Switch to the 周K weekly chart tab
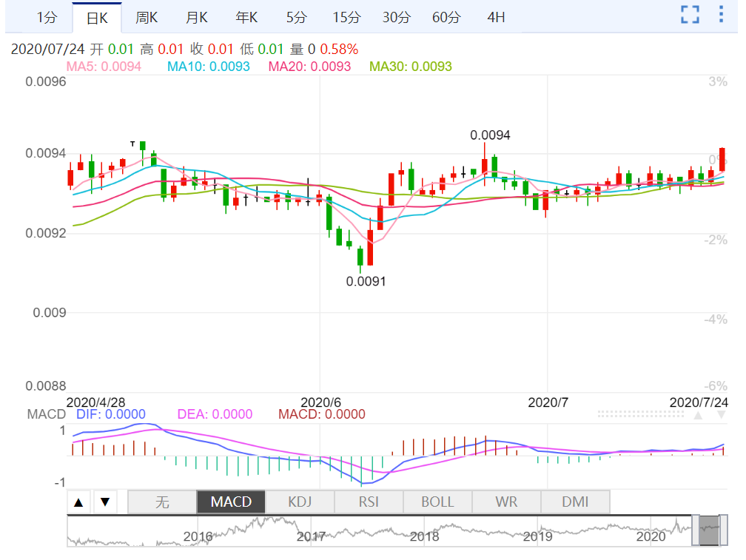Screen dimensions: 746x560 click(x=147, y=17)
